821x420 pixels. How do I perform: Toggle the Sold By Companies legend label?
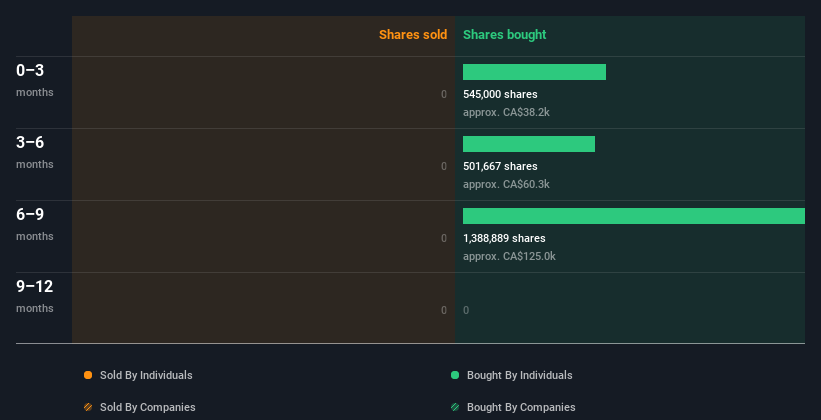click(148, 407)
